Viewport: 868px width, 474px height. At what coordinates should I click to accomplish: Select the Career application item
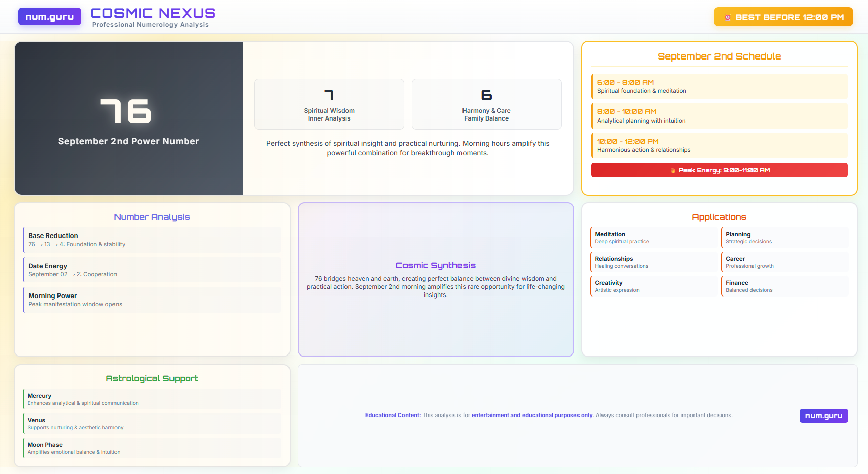click(785, 262)
